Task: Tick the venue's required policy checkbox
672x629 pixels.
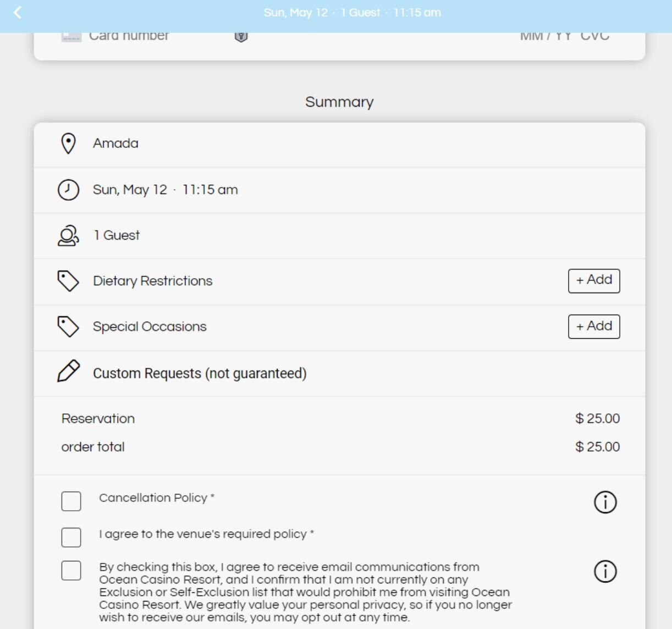Action: click(x=71, y=537)
